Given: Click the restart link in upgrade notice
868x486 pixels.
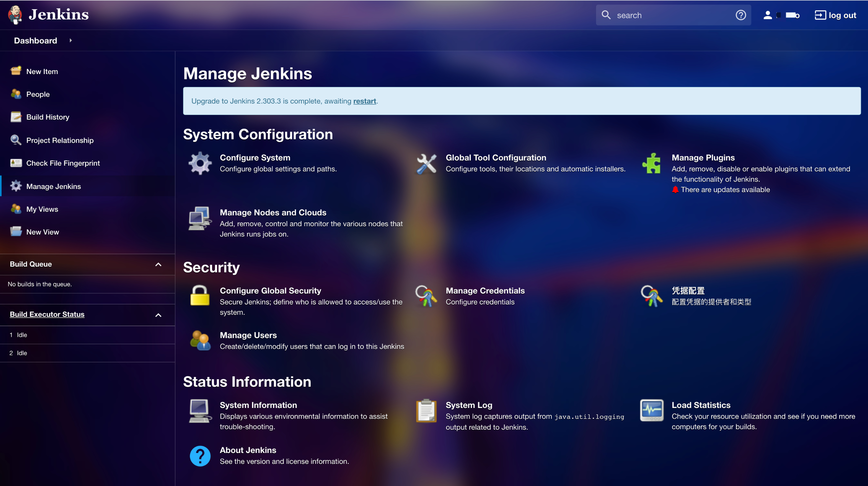Looking at the screenshot, I should [364, 101].
